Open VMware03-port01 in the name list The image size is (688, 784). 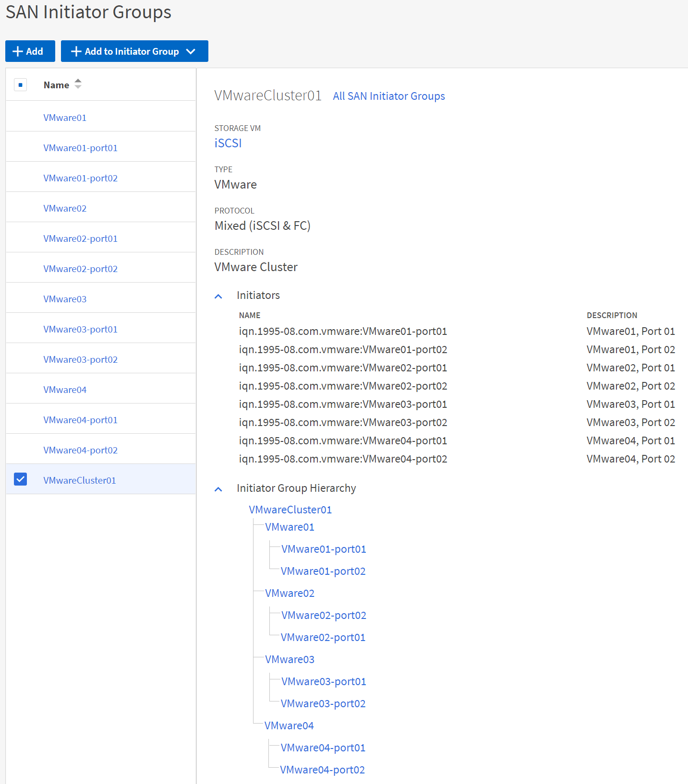[80, 329]
